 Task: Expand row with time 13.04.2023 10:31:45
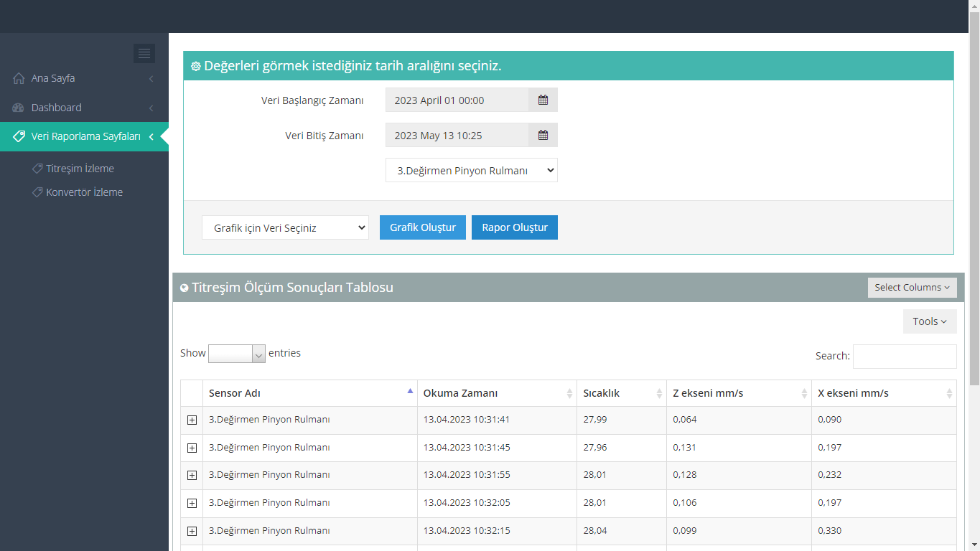point(192,448)
